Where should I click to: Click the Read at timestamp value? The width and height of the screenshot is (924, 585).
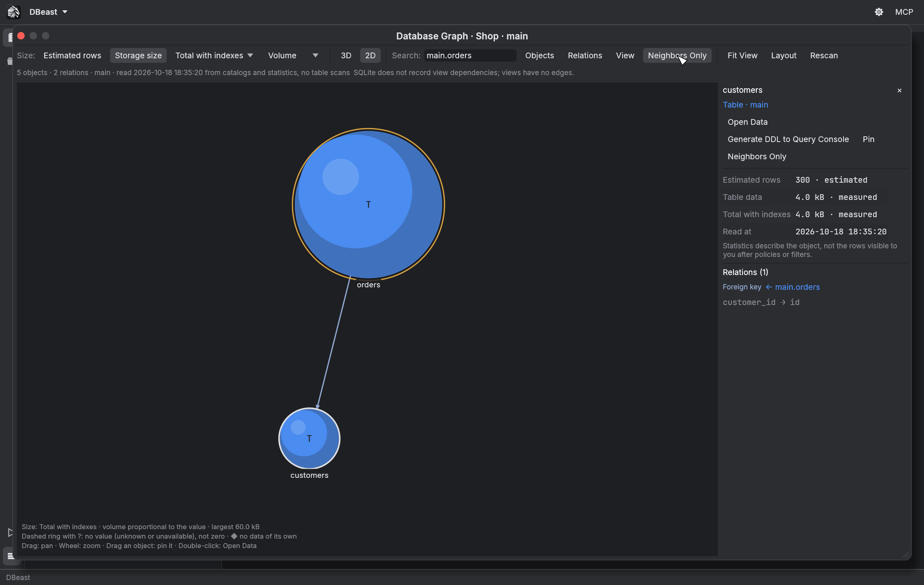841,232
